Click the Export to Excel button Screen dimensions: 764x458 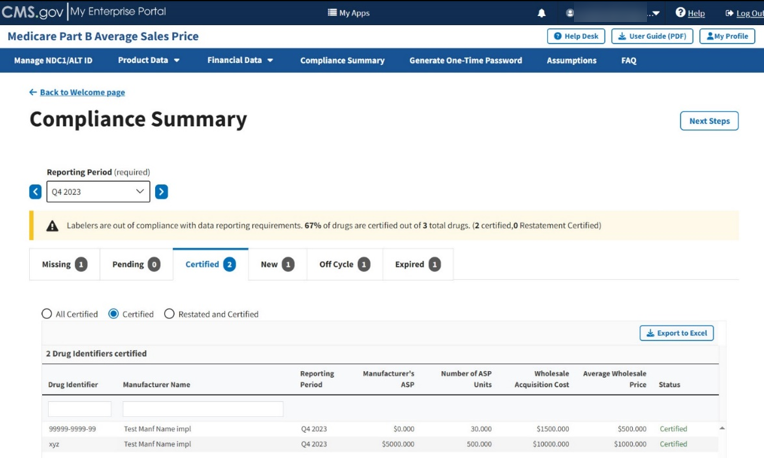click(x=676, y=333)
